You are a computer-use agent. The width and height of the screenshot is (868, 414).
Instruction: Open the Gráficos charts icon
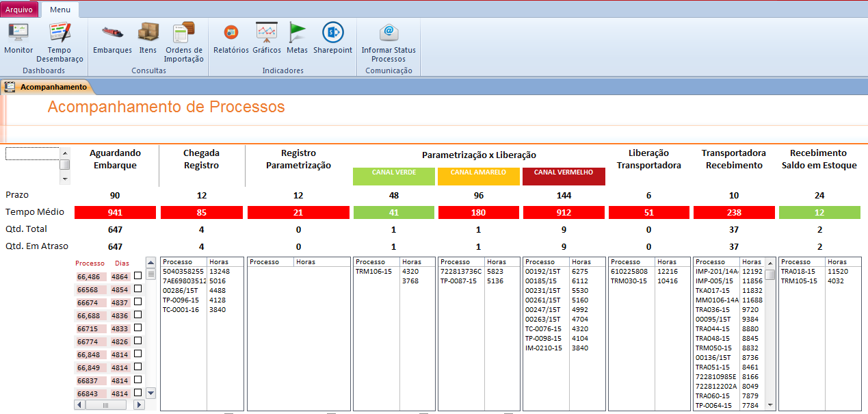(266, 32)
